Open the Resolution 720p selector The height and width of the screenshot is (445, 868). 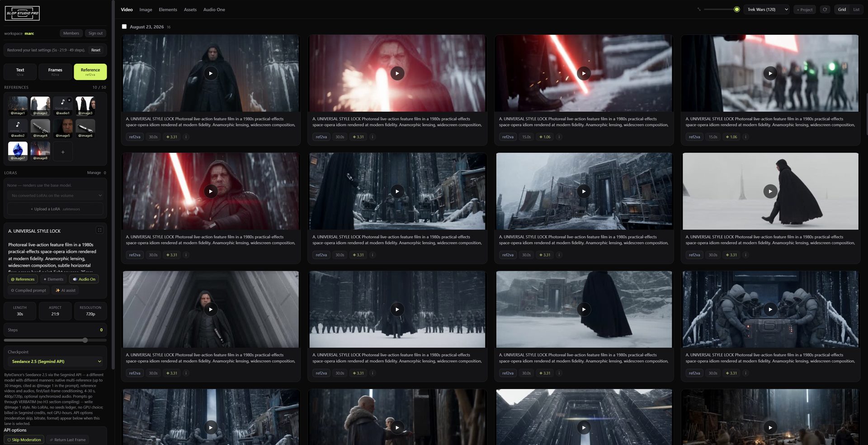[x=90, y=311]
